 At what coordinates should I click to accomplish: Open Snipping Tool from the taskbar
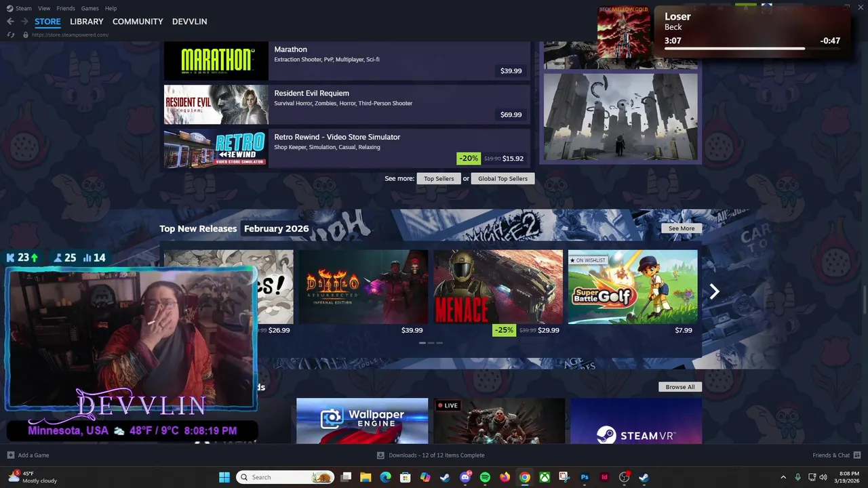click(564, 477)
